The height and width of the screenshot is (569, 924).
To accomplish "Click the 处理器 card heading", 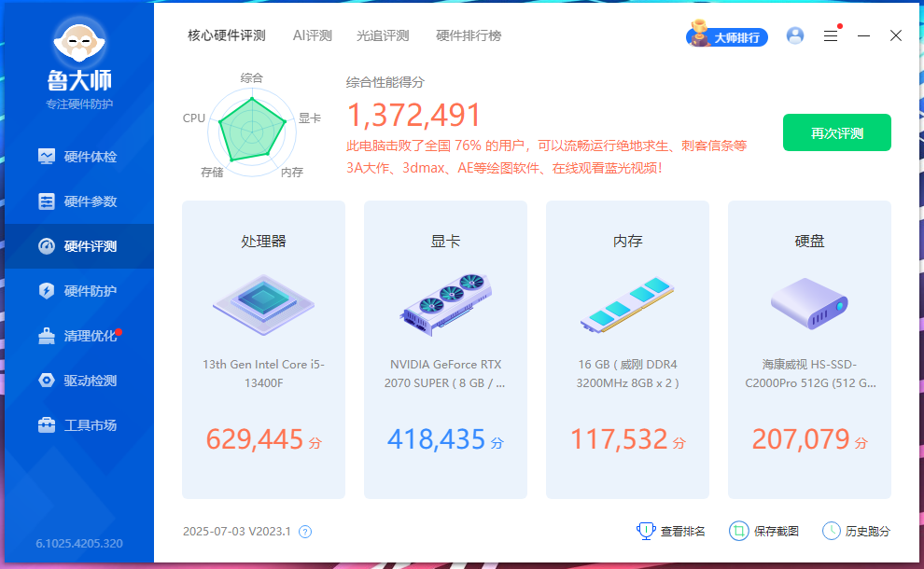I will coord(263,242).
